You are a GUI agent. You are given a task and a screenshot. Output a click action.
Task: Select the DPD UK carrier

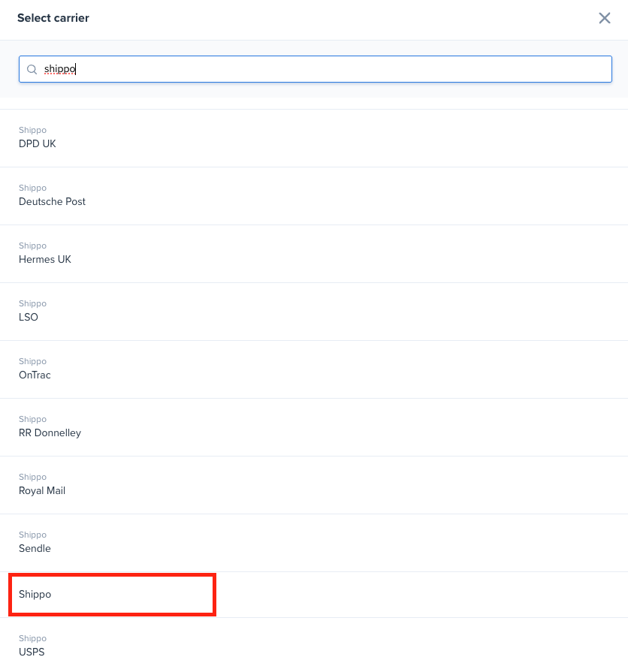(x=314, y=138)
